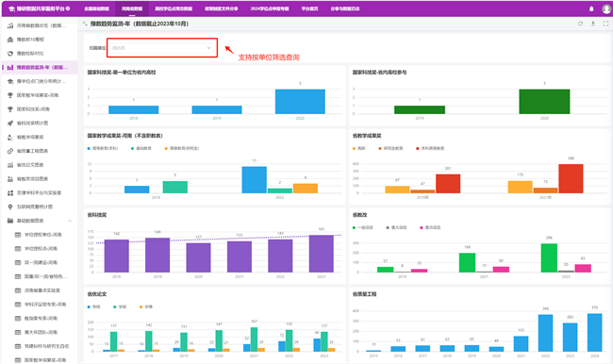The image size is (613, 364).
Task: Click link icon for 省质量工程图表
Action: pyautogui.click(x=10, y=151)
